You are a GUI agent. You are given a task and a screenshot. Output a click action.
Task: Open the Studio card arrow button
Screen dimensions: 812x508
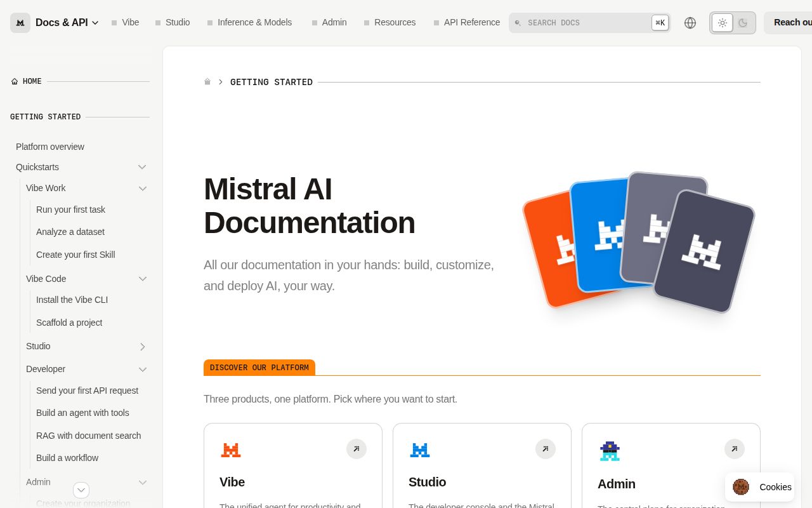[x=546, y=449]
